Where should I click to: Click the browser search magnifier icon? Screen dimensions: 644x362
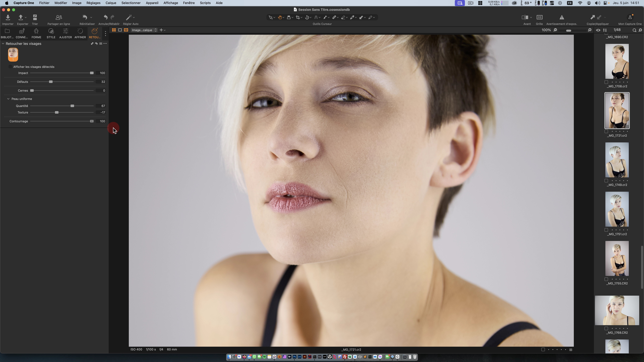pos(634,30)
